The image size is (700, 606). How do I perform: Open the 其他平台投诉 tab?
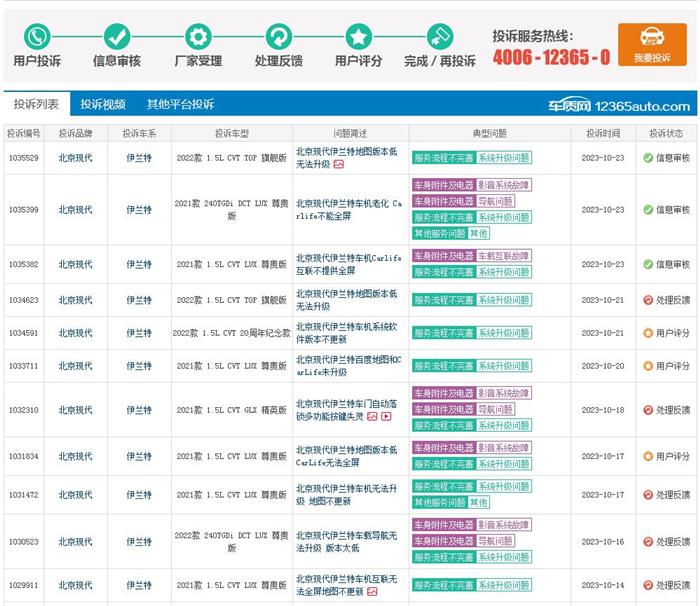(x=180, y=104)
